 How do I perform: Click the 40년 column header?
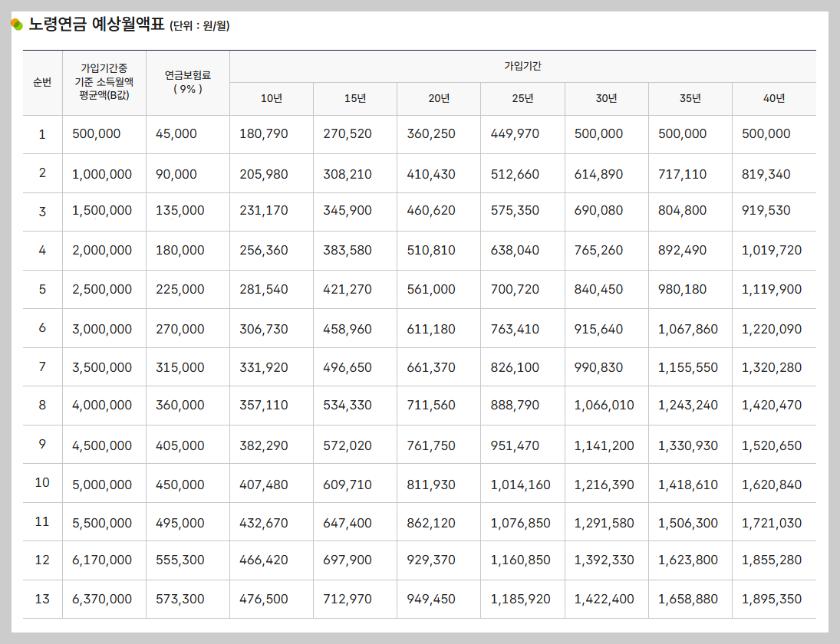774,98
